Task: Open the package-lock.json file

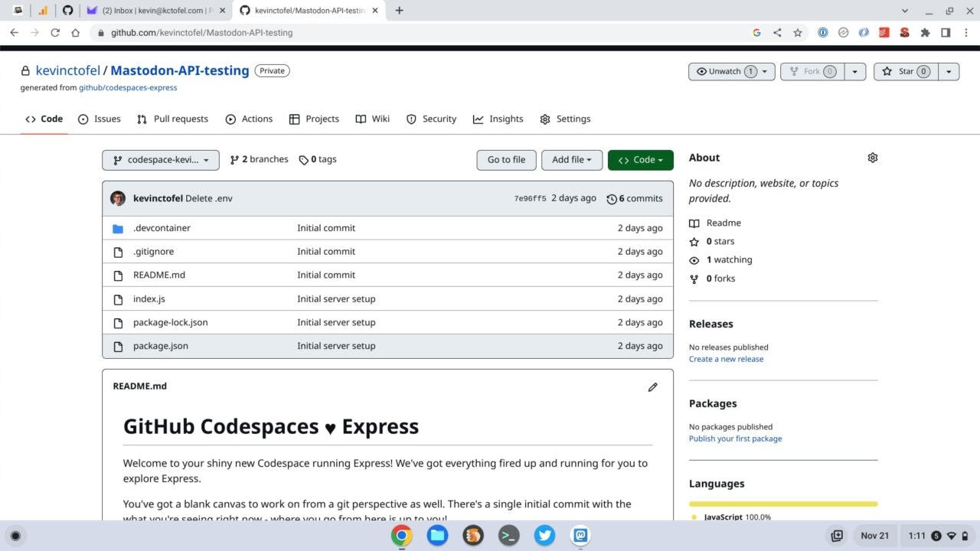Action: 171,322
